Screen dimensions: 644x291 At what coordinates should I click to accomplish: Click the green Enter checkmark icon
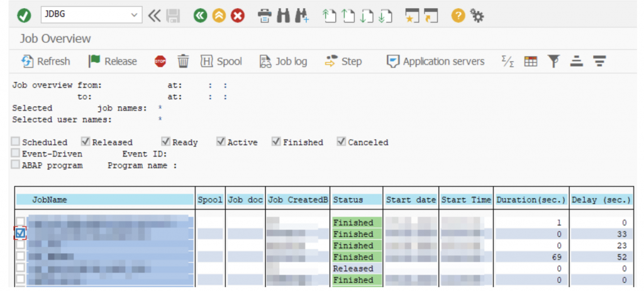(x=24, y=15)
